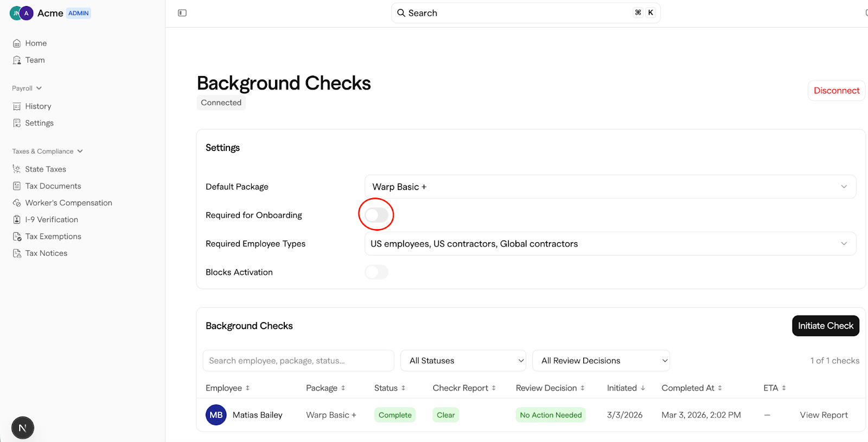
Task: Collapse the Taxes & Compliance section
Action: 48,151
